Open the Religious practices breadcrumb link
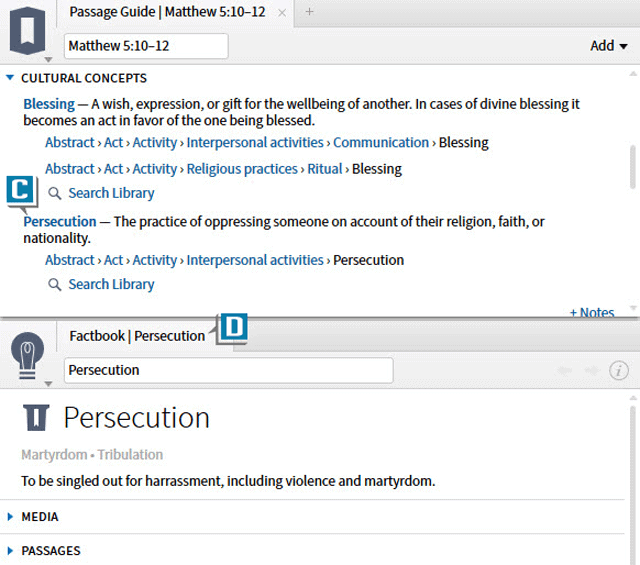Screen dimensions: 640x565 pyautogui.click(x=242, y=169)
